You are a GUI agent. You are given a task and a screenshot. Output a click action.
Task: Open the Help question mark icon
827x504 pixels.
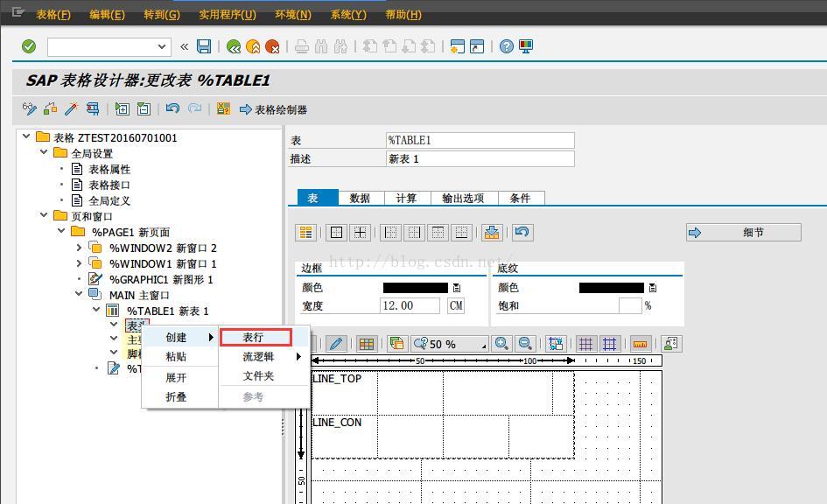507,46
